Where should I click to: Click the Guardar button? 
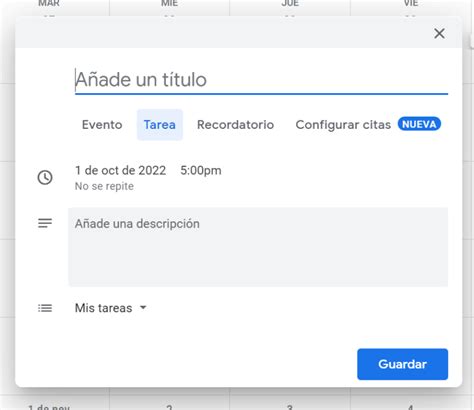[x=402, y=364]
